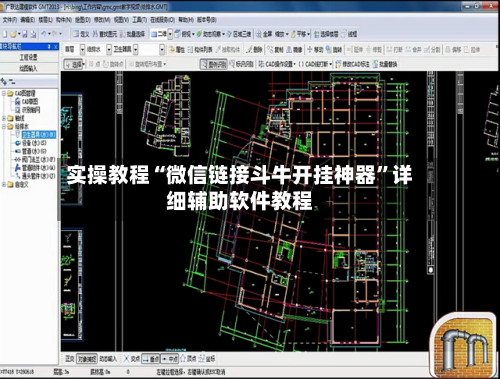Click the 打断 break tool
The image size is (500, 379).
(x=395, y=50)
